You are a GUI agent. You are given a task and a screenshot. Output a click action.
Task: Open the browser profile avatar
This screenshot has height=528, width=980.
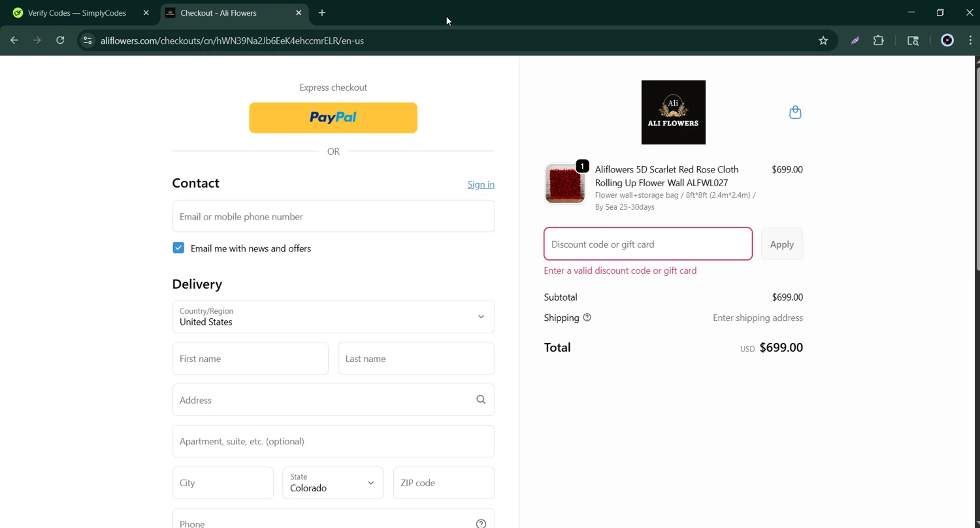[947, 41]
